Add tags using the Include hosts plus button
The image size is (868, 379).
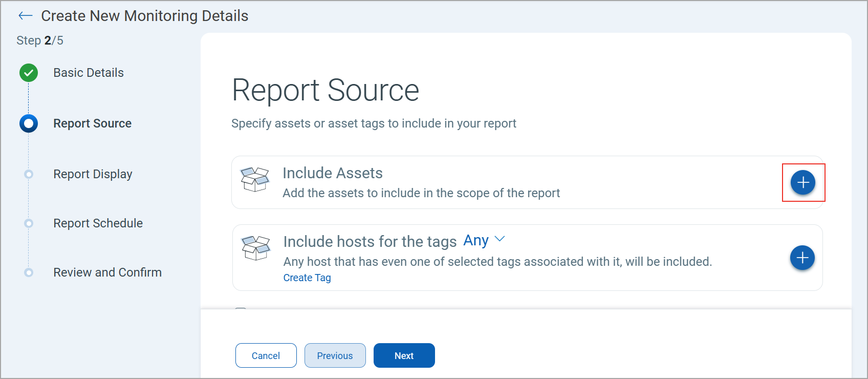pos(802,258)
